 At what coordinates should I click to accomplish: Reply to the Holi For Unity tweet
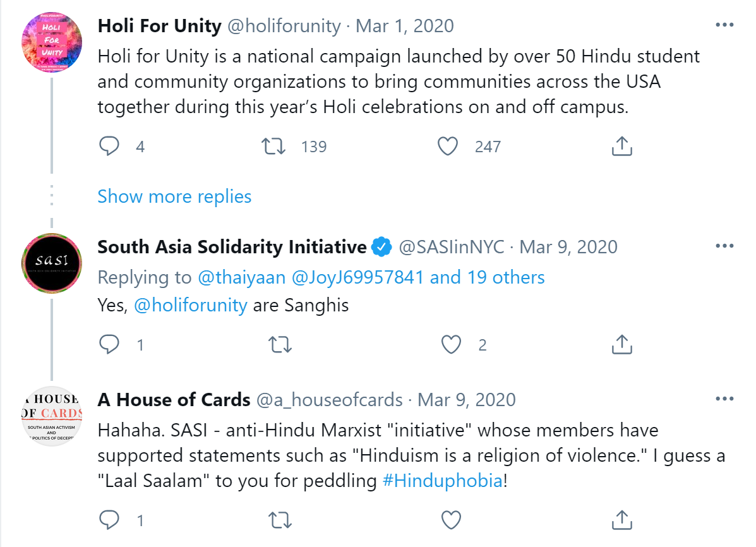point(109,147)
